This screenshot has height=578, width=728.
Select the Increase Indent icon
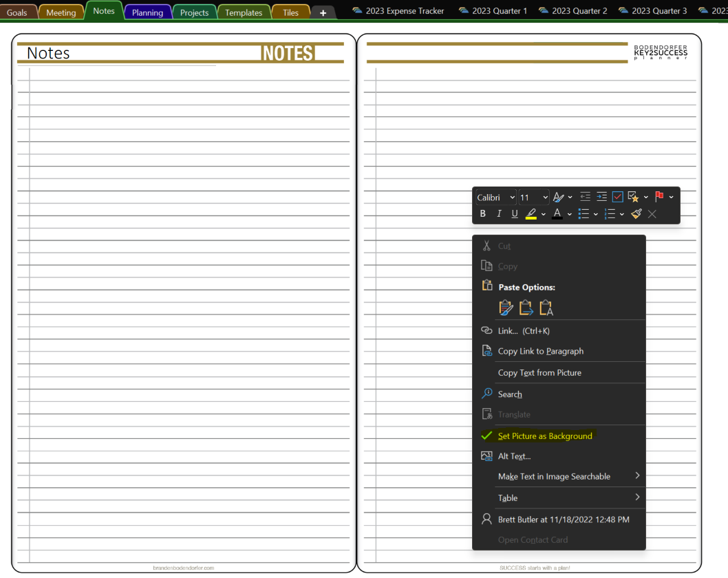pos(601,196)
